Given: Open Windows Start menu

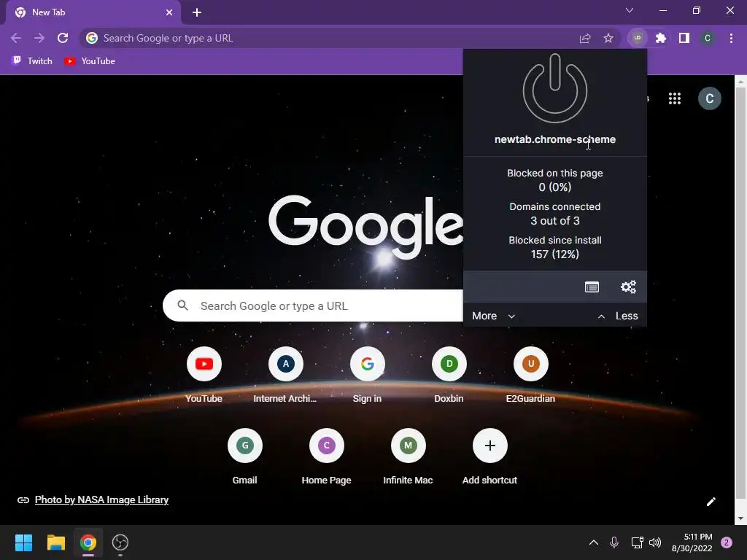Looking at the screenshot, I should (23, 542).
